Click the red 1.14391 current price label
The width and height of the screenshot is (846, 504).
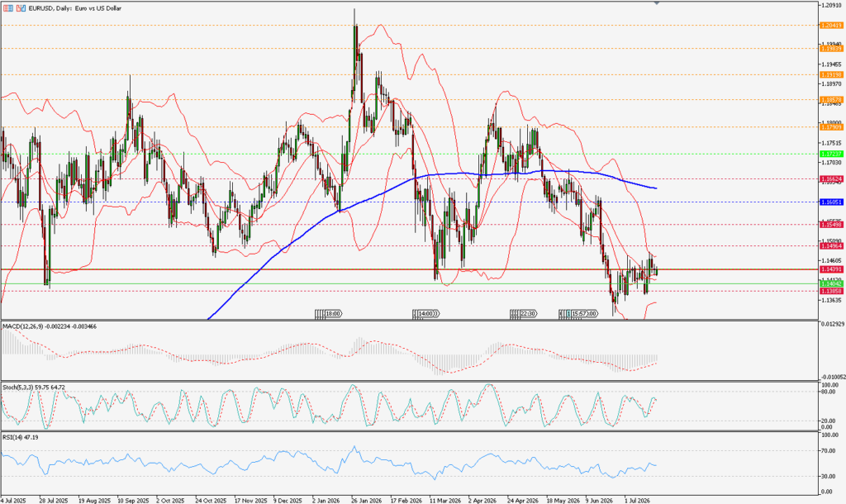831,269
